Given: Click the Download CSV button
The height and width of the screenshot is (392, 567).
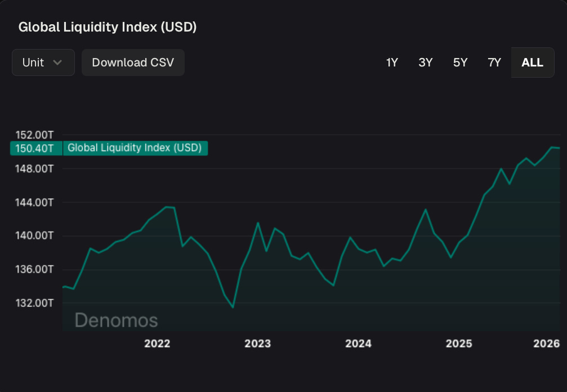Looking at the screenshot, I should tap(133, 62).
